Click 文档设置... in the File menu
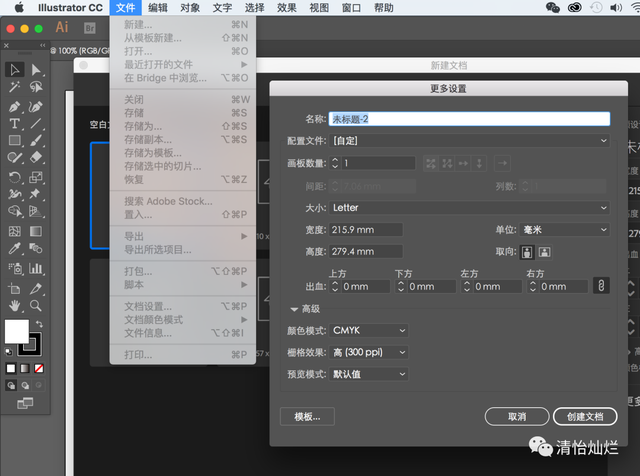640x476 pixels. coord(148,306)
